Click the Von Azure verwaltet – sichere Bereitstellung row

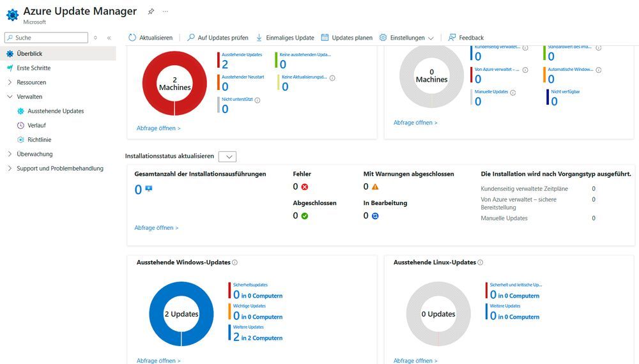tap(538, 203)
